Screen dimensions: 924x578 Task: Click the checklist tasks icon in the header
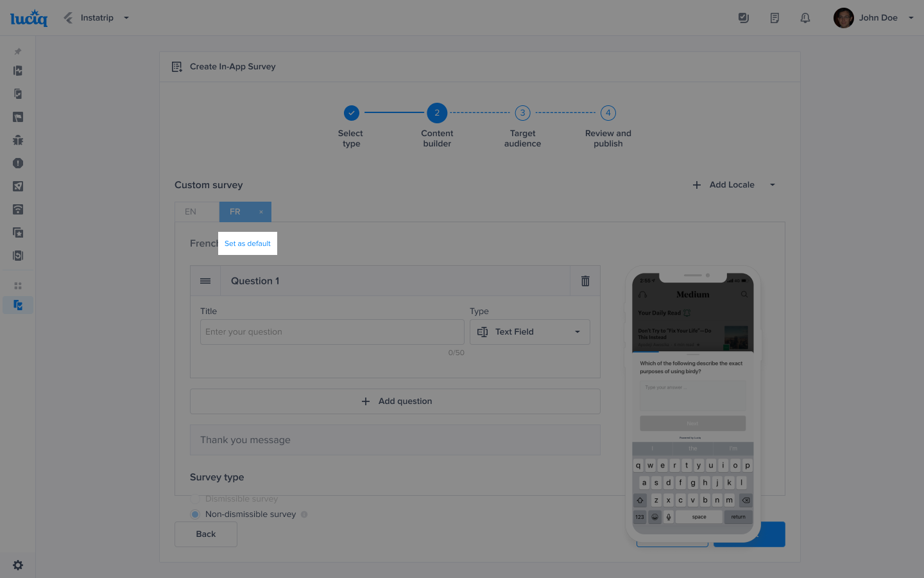744,18
